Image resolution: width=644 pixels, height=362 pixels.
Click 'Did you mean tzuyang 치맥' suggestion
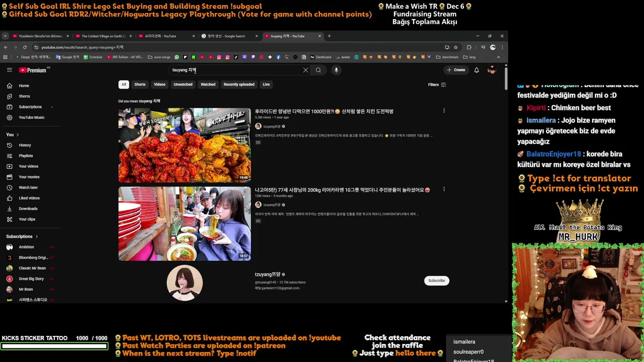pos(149,101)
